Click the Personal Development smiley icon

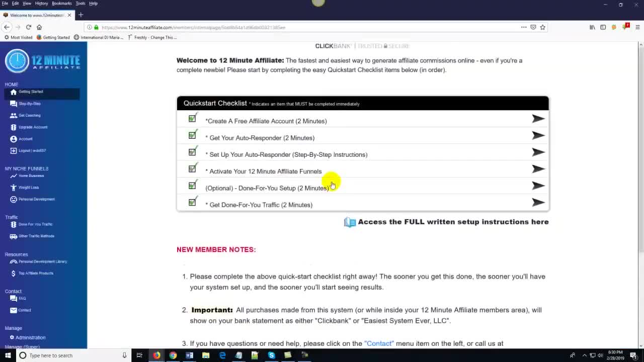point(14,200)
